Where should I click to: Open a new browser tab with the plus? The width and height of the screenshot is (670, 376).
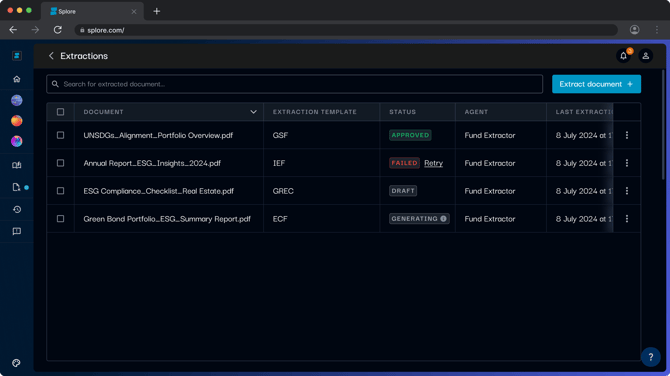(x=156, y=11)
